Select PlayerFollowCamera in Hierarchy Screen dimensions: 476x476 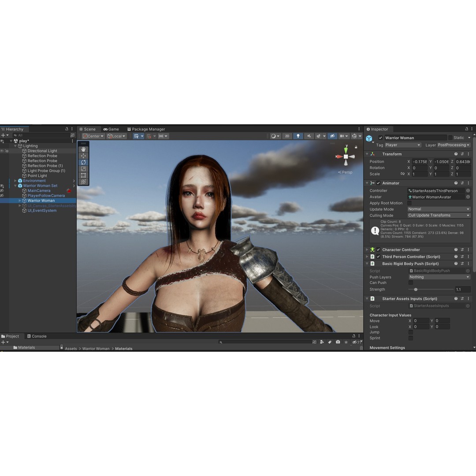pos(46,196)
